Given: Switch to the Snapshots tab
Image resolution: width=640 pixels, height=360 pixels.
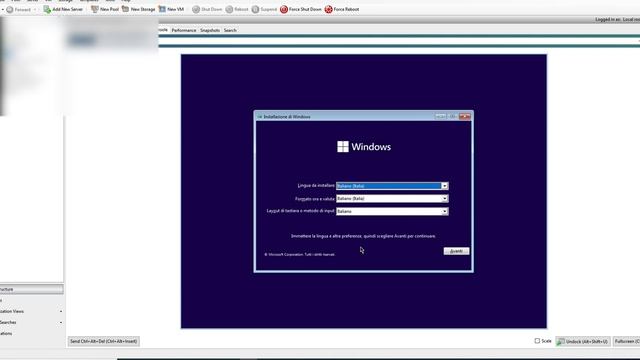Looking at the screenshot, I should (210, 30).
